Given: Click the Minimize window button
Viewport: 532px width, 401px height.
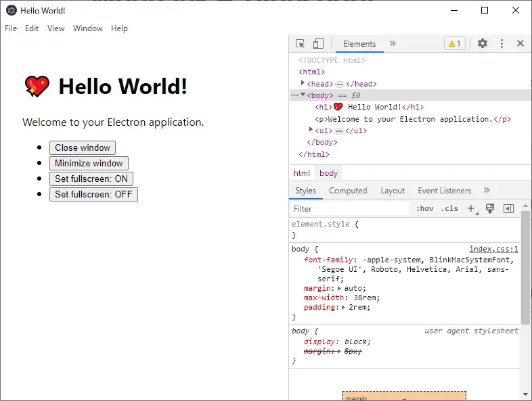Looking at the screenshot, I should (89, 164).
